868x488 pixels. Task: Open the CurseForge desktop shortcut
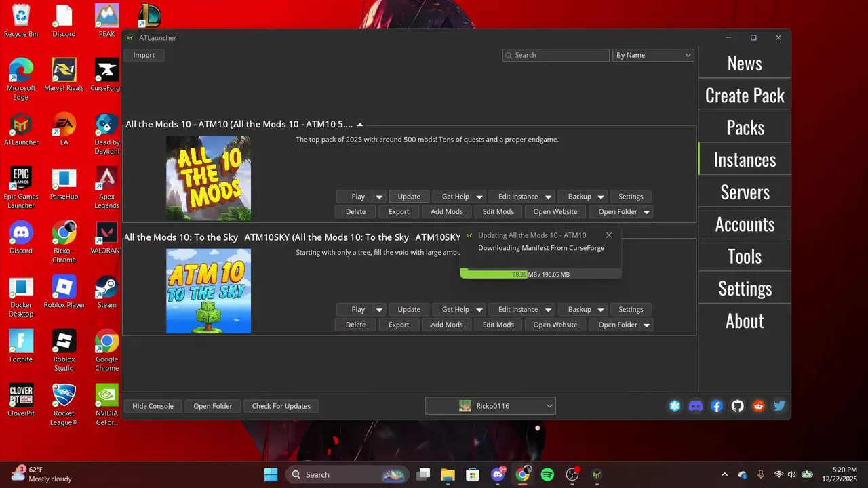point(106,75)
